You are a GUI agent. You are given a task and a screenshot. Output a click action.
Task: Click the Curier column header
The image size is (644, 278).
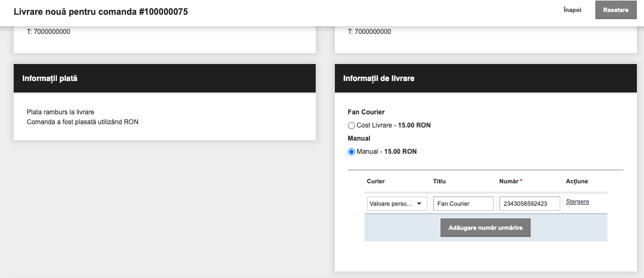click(376, 181)
